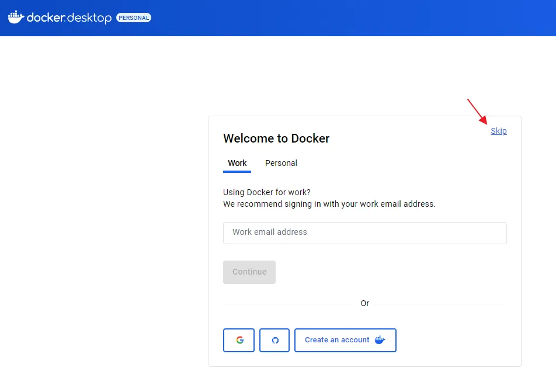Screen dimensions: 556x392
Task: Click the 'Welcome to Docker' heading
Action: (276, 138)
